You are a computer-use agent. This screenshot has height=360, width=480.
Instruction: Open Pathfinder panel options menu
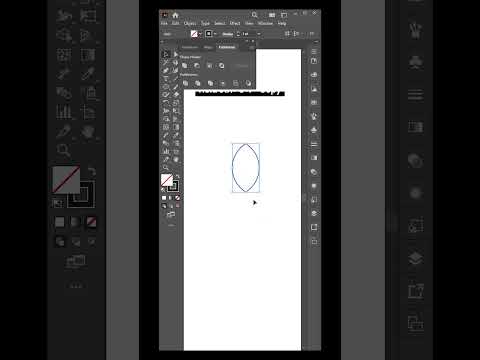tap(252, 47)
